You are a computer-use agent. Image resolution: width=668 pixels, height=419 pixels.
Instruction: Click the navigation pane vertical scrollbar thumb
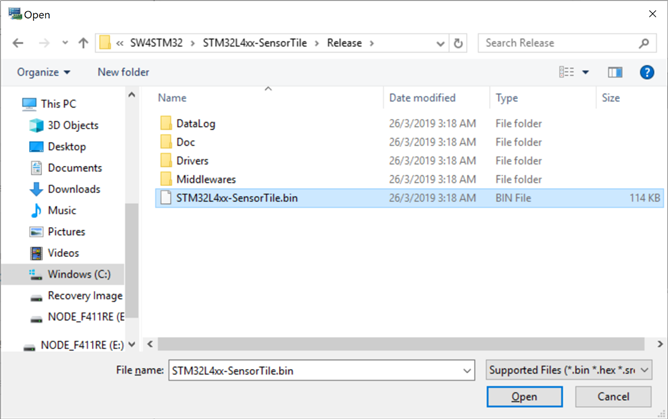pyautogui.click(x=132, y=261)
